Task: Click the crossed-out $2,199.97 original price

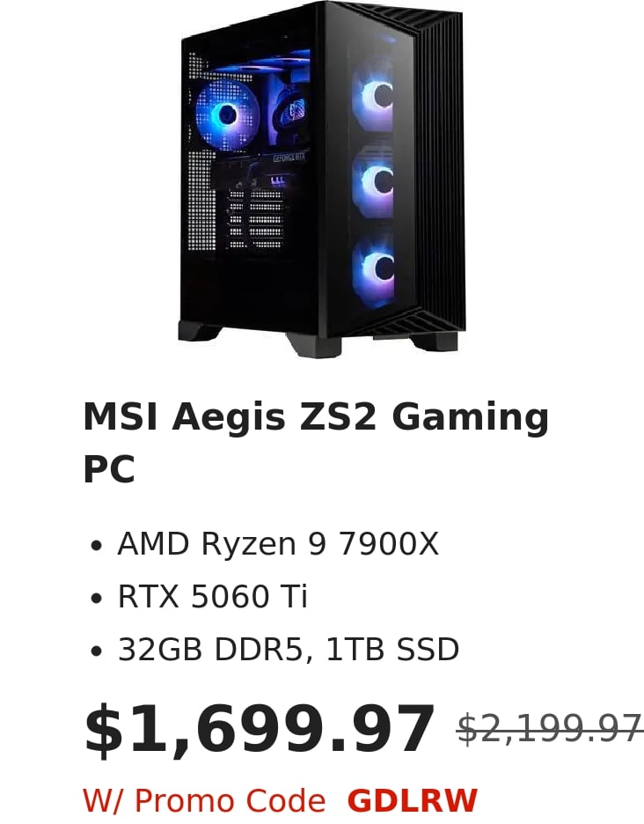Action: [550, 729]
